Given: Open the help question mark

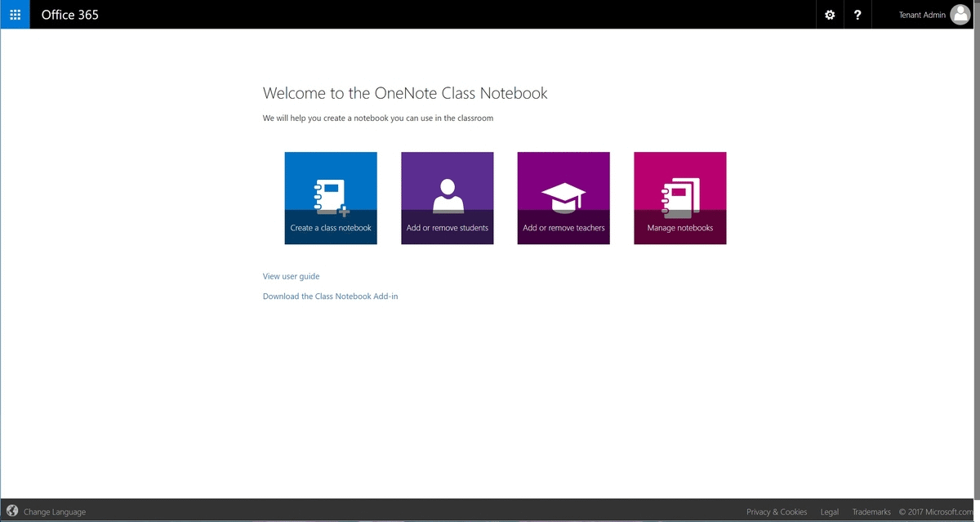Looking at the screenshot, I should (x=857, y=15).
